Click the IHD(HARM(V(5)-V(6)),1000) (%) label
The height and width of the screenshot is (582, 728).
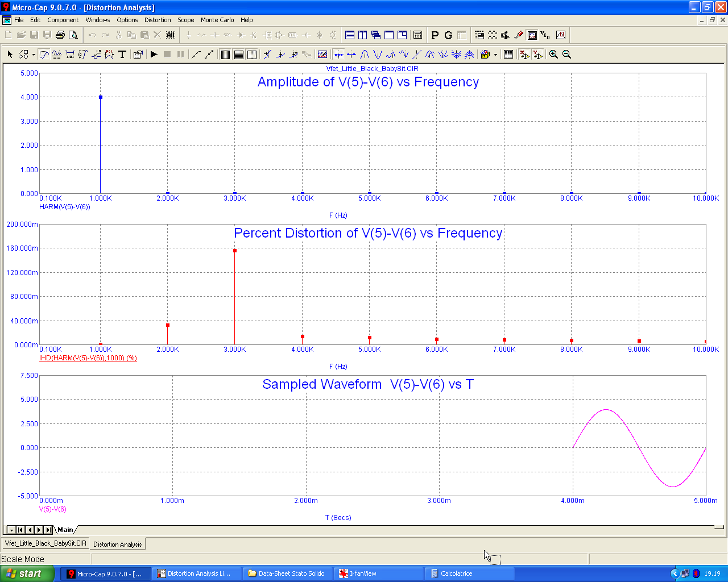(88, 358)
